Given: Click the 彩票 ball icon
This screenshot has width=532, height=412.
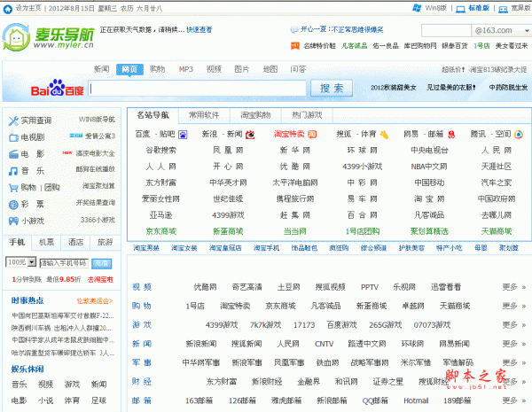Looking at the screenshot, I should point(13,205).
